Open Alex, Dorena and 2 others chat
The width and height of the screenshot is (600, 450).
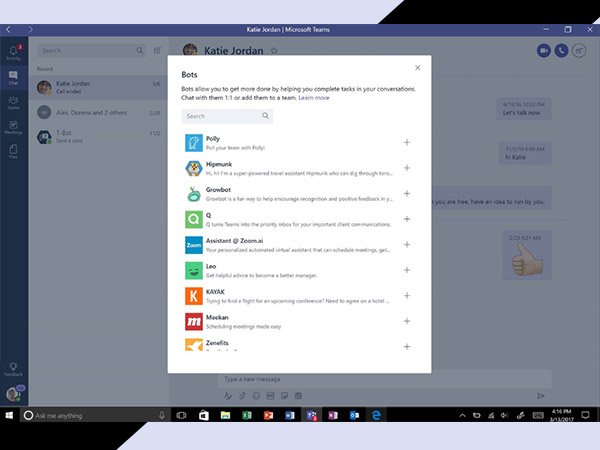(x=98, y=112)
